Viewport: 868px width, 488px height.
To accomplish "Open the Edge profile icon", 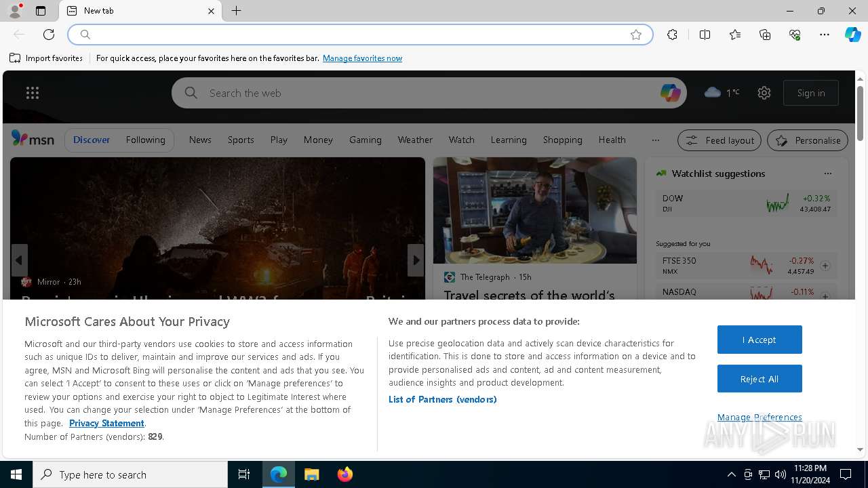I will tap(14, 11).
